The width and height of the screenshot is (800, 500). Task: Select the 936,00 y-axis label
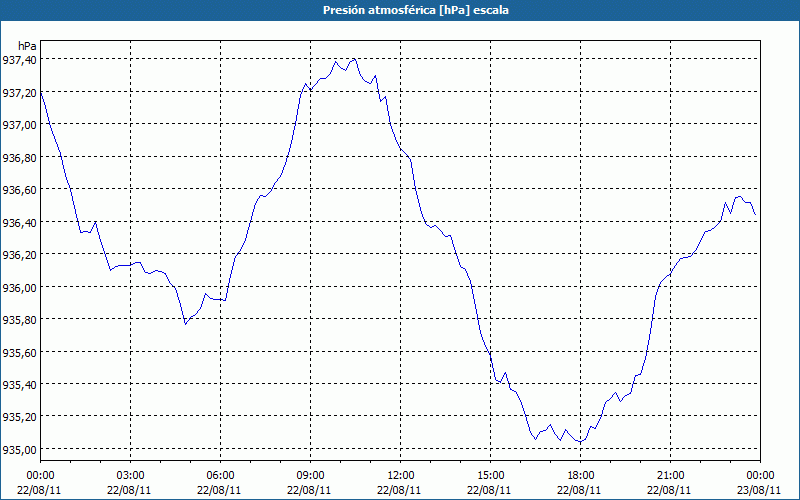coord(19,287)
